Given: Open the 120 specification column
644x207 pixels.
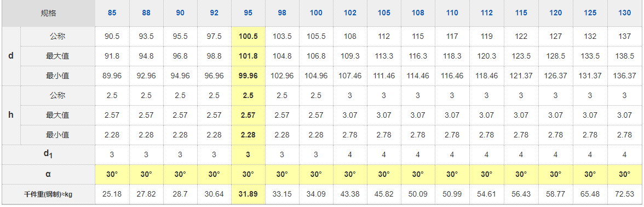Looking at the screenshot, I should tap(555, 13).
